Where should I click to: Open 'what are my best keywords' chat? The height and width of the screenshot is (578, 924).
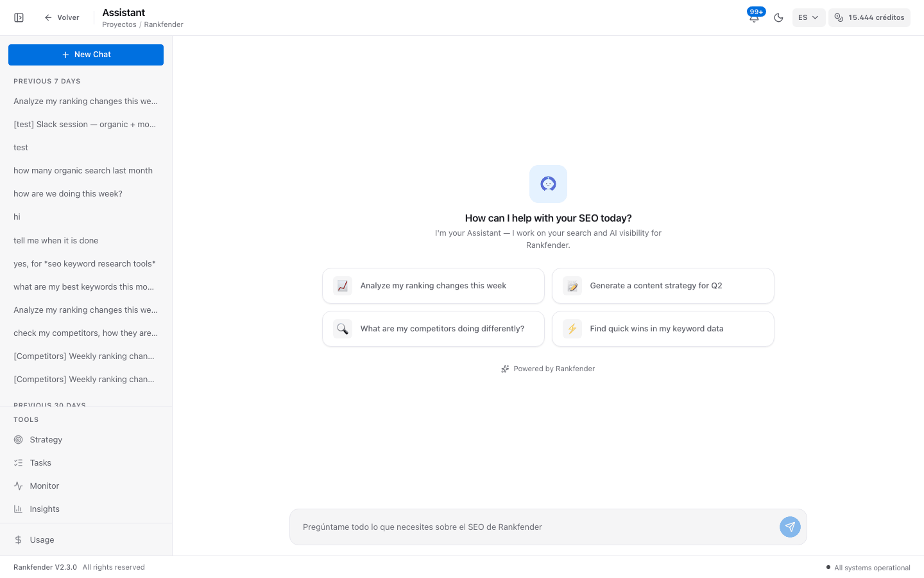pos(86,287)
